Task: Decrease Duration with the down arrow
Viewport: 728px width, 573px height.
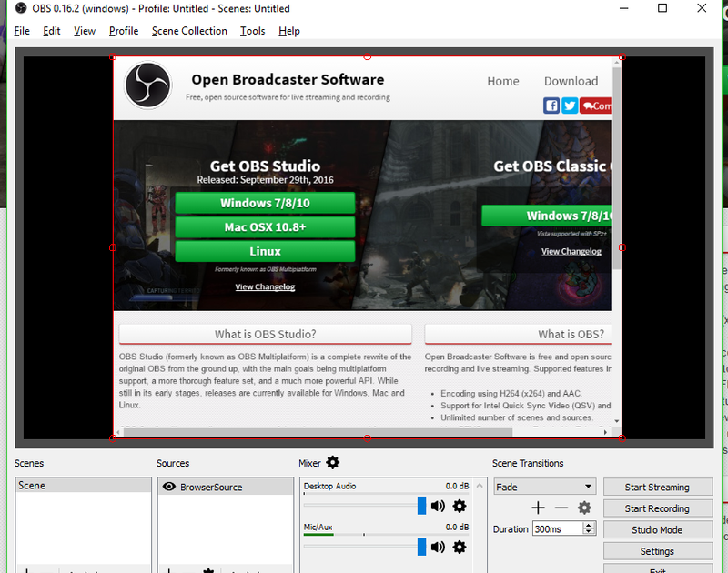Action: [x=589, y=531]
